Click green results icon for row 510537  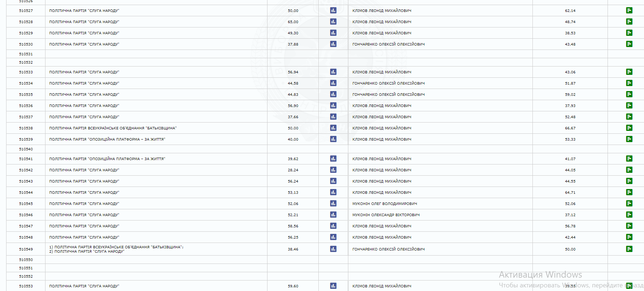click(x=629, y=117)
